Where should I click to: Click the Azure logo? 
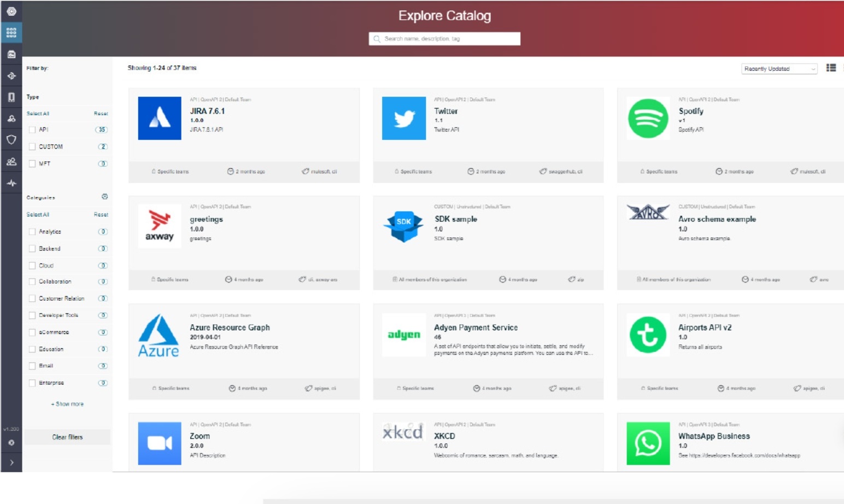(159, 335)
